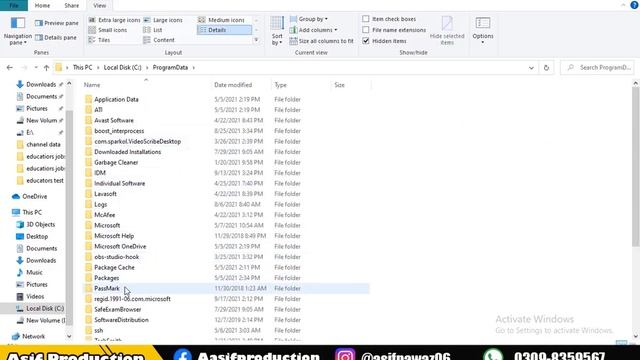Choose Small icons layout

(x=108, y=30)
